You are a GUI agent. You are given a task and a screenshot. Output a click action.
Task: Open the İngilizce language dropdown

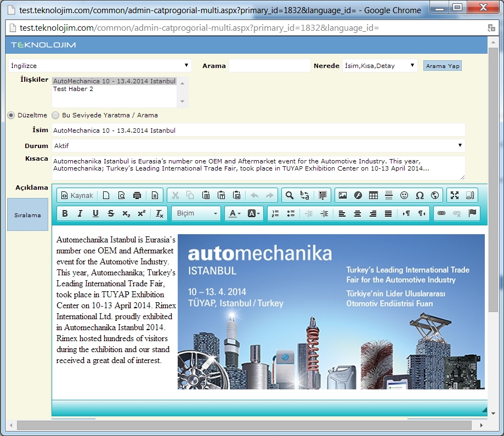(x=100, y=66)
